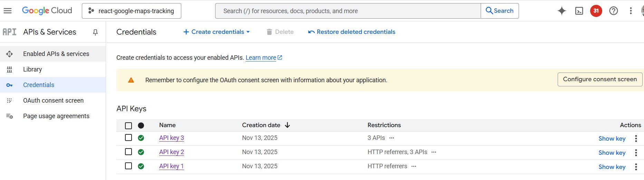Tick the API key 2 row checkbox
The height and width of the screenshot is (180, 644).
128,152
